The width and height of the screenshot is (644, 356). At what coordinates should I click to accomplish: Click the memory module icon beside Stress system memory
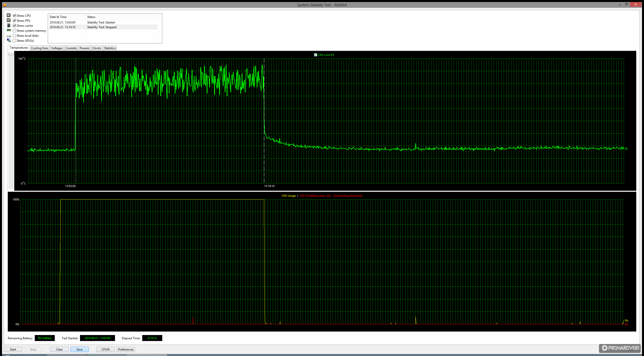(9, 30)
